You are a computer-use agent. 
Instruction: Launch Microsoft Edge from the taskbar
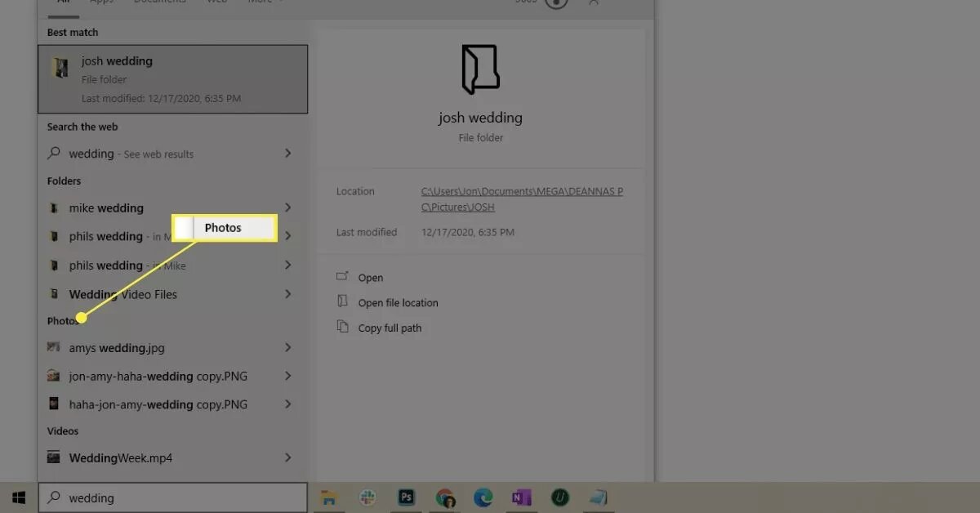[483, 497]
